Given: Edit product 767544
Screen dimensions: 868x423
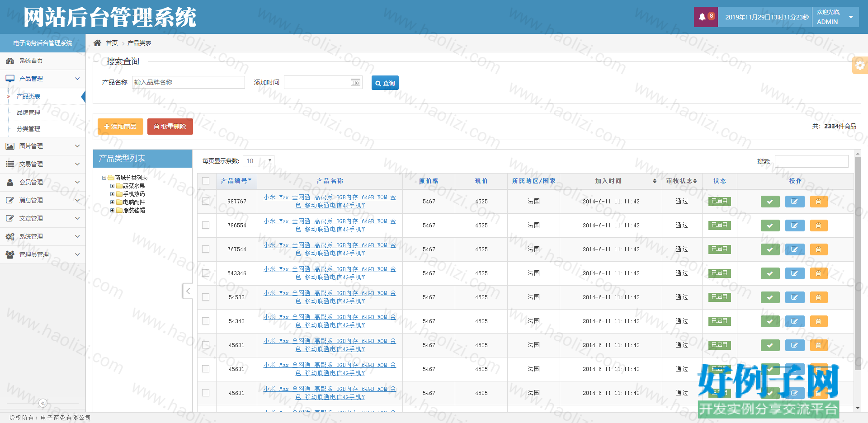Looking at the screenshot, I should point(795,249).
